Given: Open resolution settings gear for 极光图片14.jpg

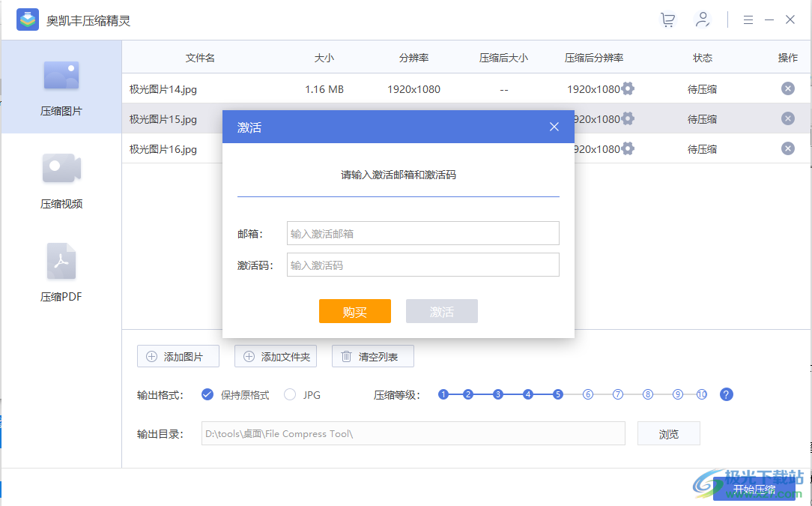Looking at the screenshot, I should (628, 88).
